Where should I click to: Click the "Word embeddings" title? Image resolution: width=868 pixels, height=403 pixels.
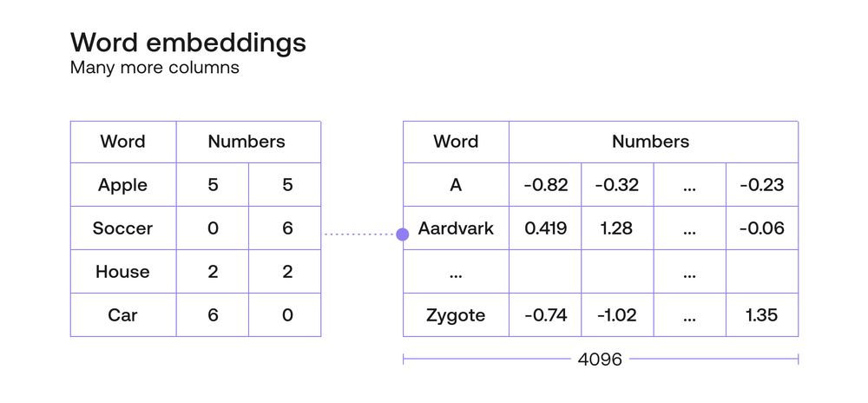[187, 42]
